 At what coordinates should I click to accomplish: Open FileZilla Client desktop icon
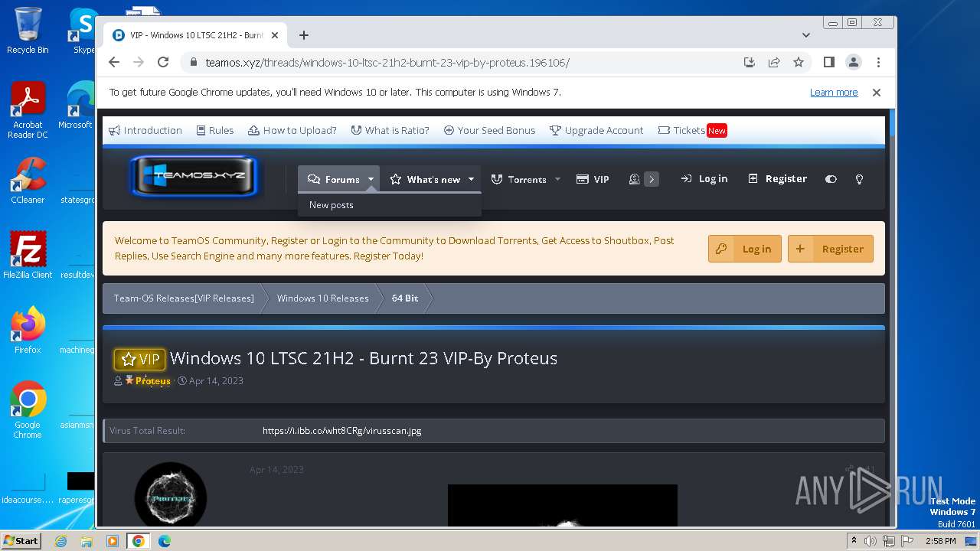click(x=28, y=256)
